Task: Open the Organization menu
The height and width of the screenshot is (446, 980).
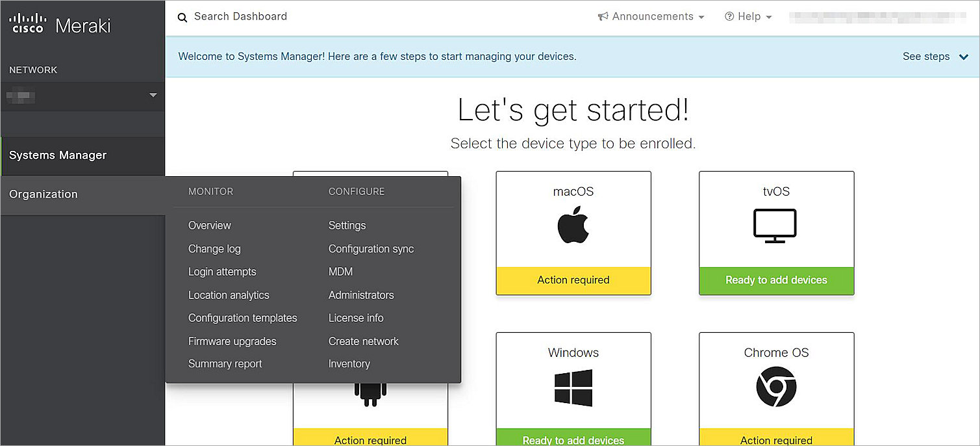Action: (43, 194)
